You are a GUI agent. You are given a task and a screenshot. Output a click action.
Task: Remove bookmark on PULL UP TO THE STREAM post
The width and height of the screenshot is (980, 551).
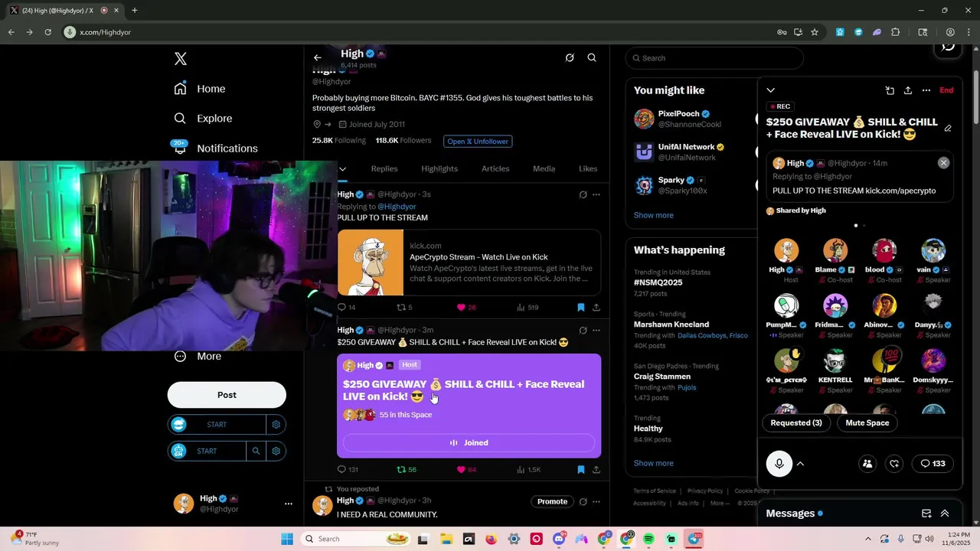pos(580,308)
